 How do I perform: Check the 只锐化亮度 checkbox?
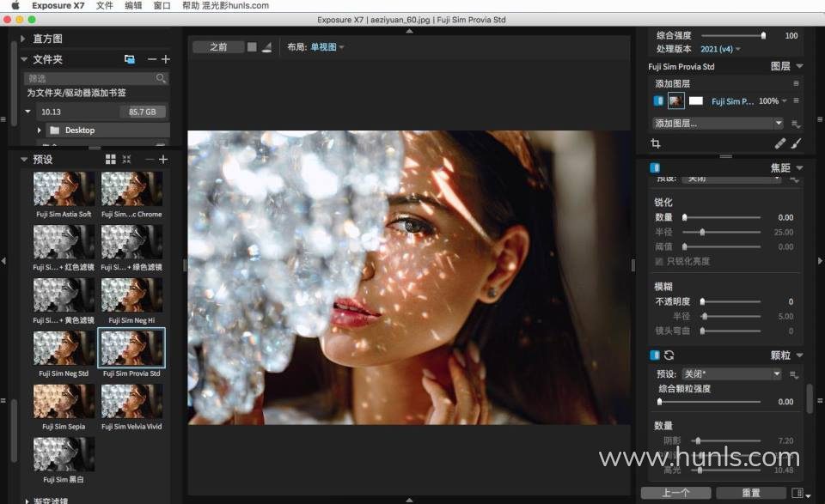point(659,261)
